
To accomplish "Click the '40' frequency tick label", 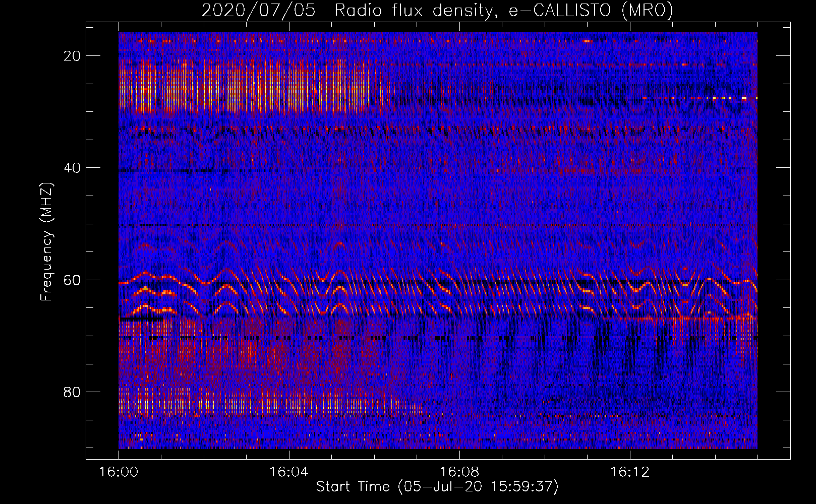I will click(x=73, y=168).
